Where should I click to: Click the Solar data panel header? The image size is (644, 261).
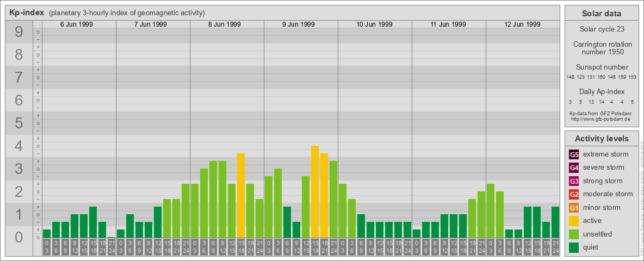coord(601,14)
